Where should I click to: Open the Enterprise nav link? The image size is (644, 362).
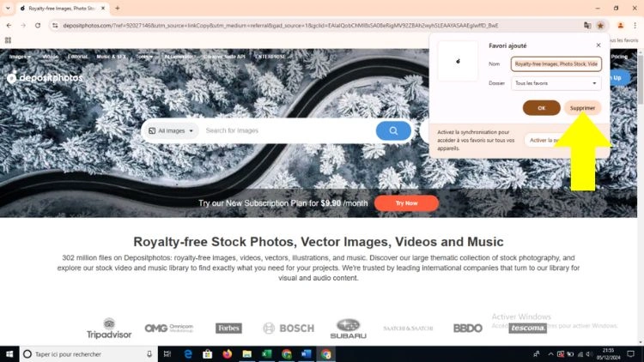click(x=270, y=57)
